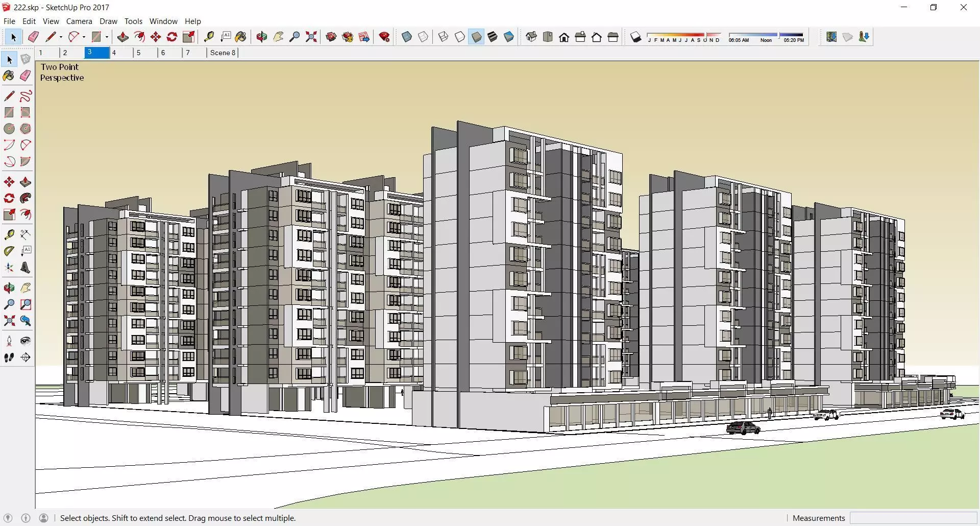This screenshot has height=526, width=980.
Task: Switch to scene tab 4
Action: (121, 53)
